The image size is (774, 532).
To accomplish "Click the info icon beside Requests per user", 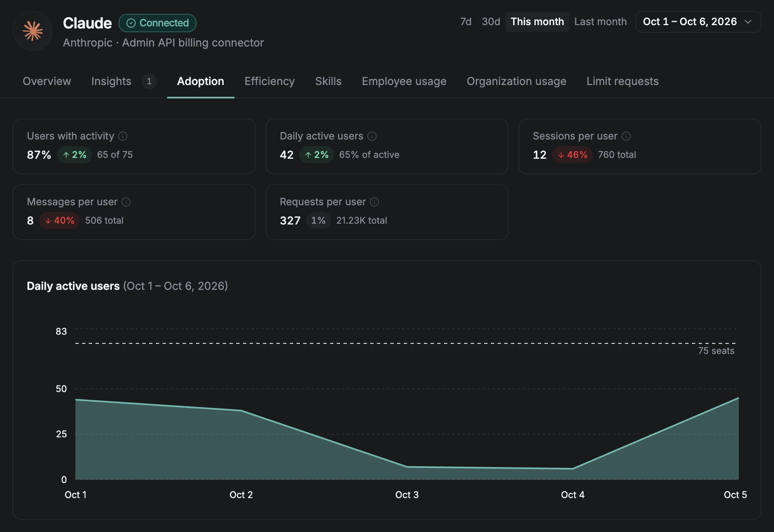I will [x=375, y=202].
